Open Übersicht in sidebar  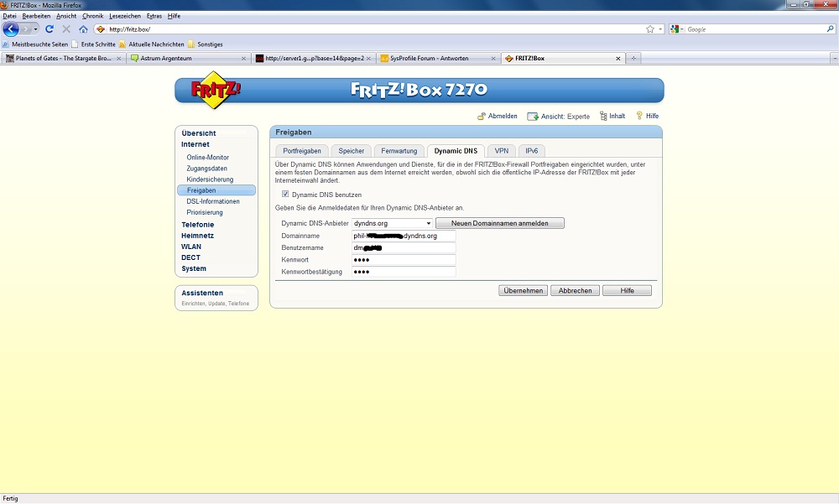pos(199,133)
